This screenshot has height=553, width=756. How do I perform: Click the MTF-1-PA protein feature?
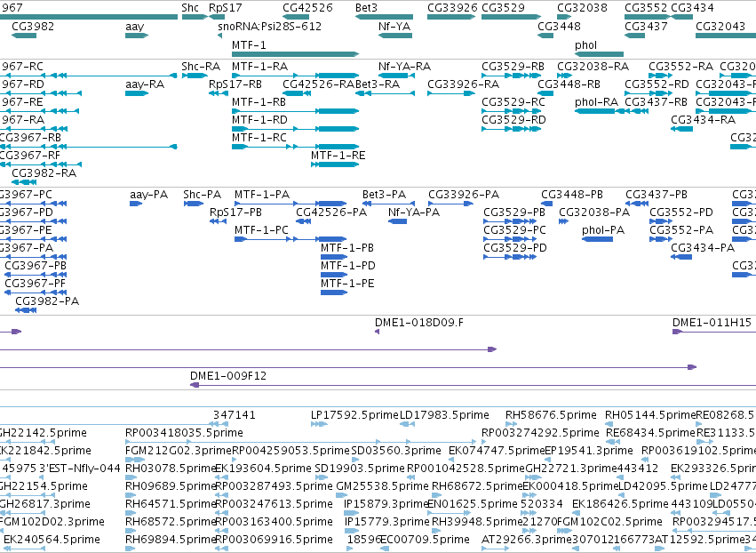click(290, 204)
